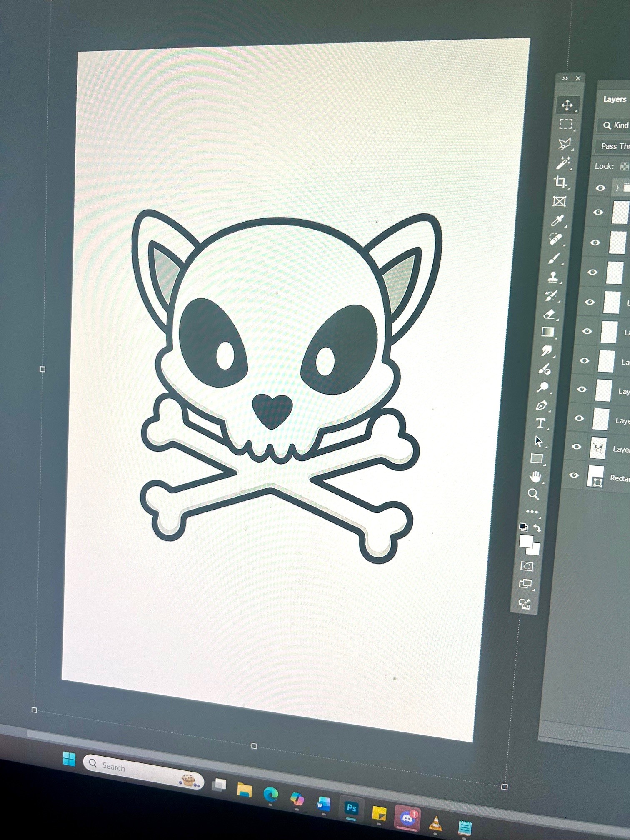Select the History Brush tool
630x840 pixels.
551,295
